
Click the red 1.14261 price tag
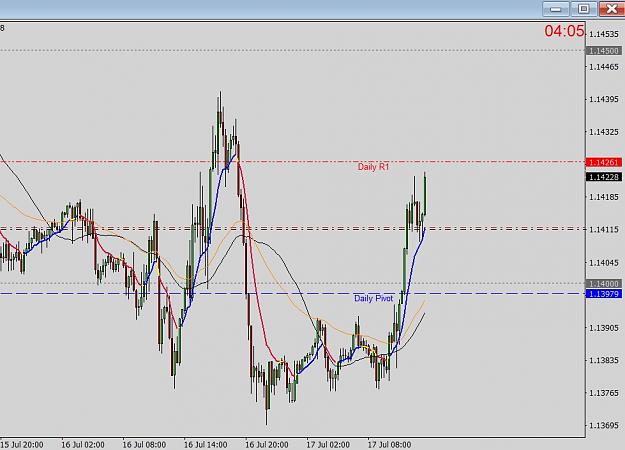click(x=604, y=162)
